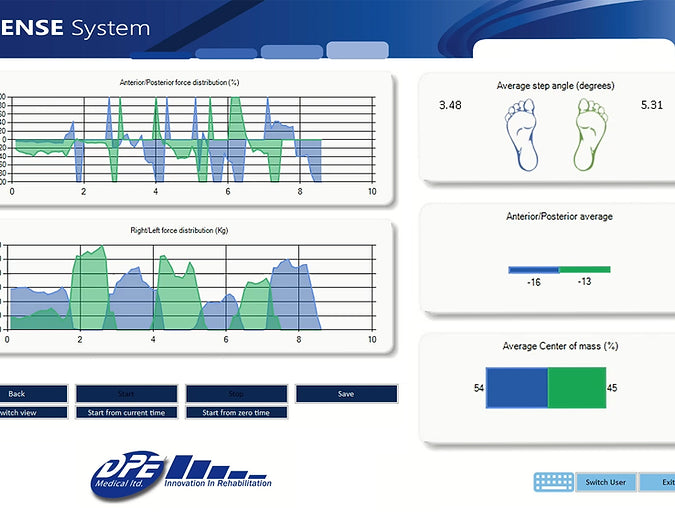Click the white box in header
The image size is (675, 520).
pyautogui.click(x=573, y=52)
